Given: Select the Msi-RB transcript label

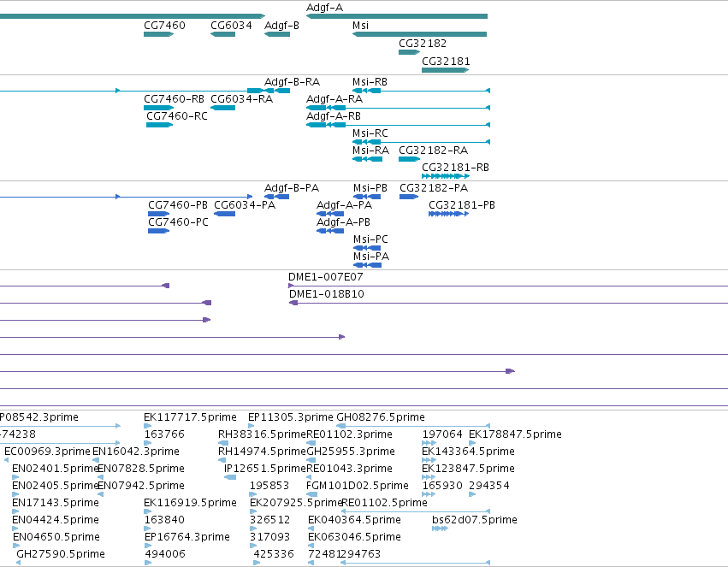Looking at the screenshot, I should click(370, 82).
